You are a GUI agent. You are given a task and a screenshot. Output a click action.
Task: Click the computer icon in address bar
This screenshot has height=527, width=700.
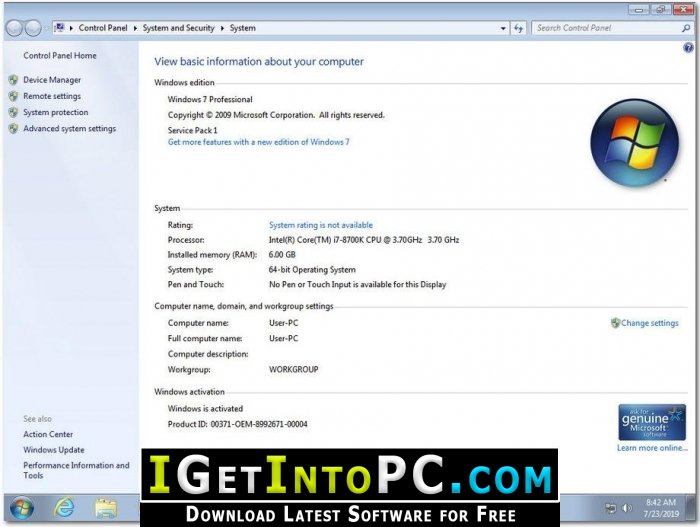point(59,28)
